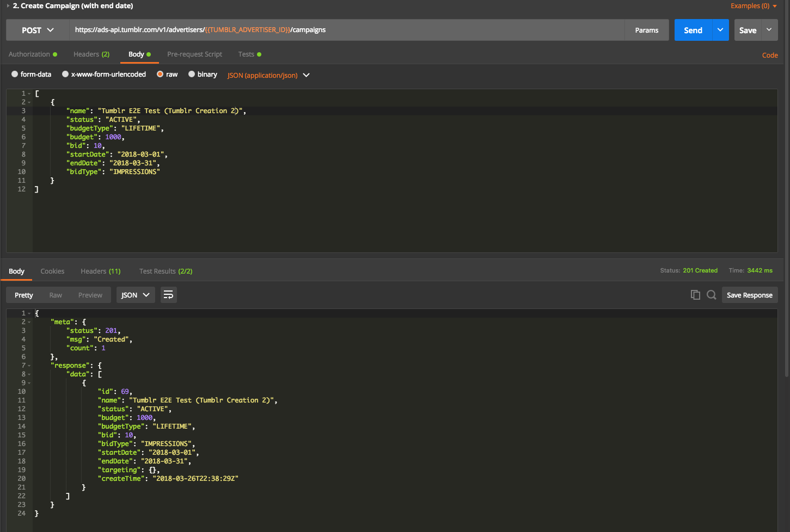Switch response view to Preview
The width and height of the screenshot is (790, 532).
(90, 295)
